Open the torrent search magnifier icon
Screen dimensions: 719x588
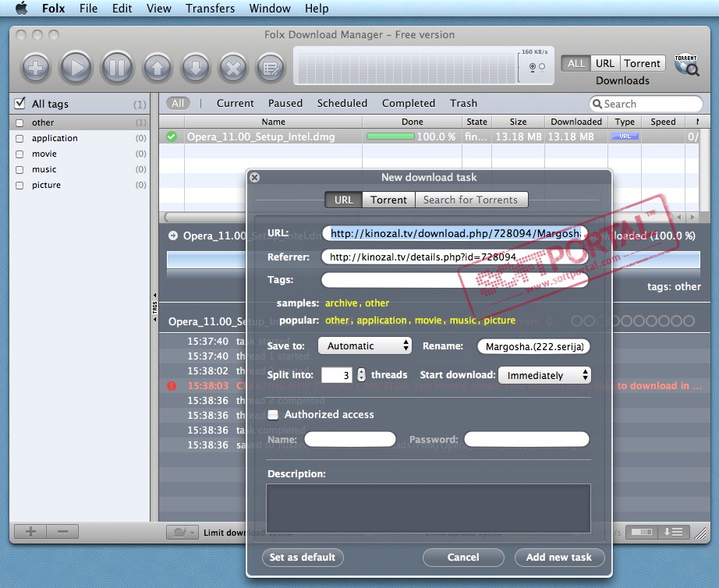686,66
